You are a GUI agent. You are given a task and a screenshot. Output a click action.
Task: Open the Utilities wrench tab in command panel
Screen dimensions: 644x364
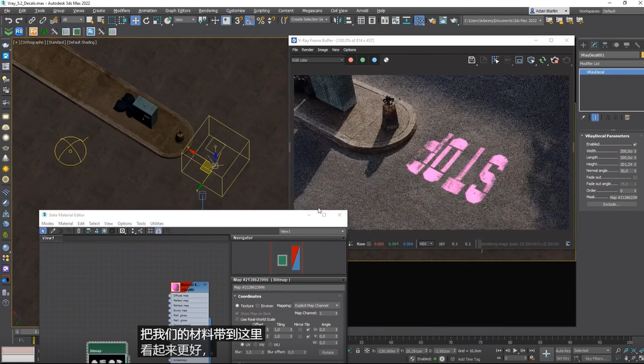pos(637,45)
